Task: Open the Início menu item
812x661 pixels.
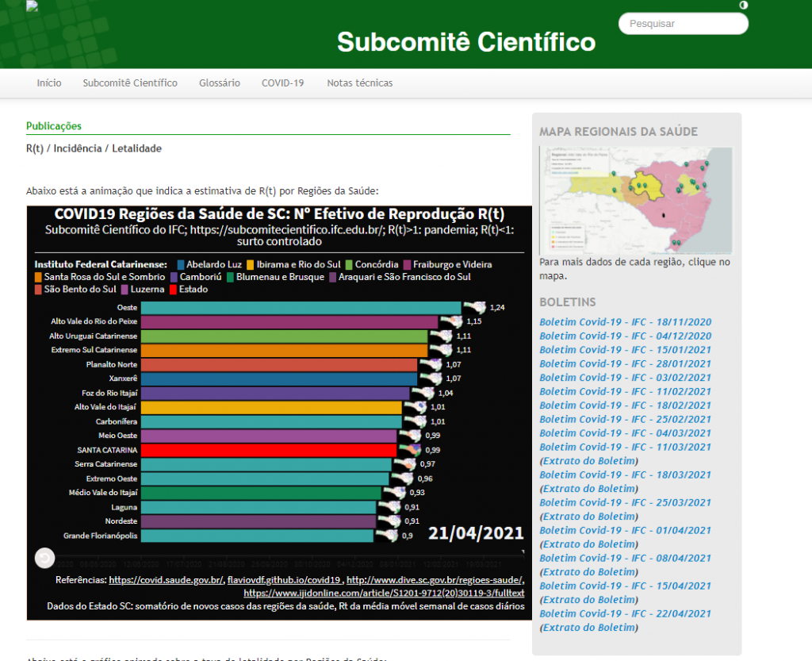Action: (49, 83)
